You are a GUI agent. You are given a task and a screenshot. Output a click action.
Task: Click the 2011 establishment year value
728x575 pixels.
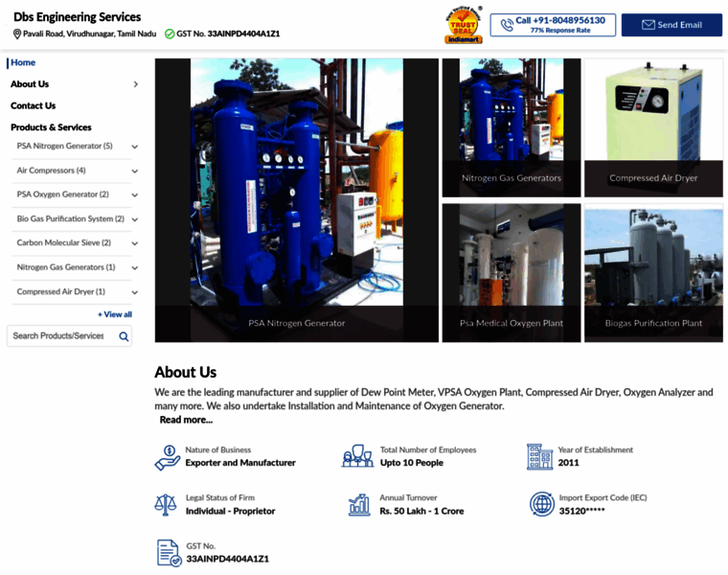[568, 463]
